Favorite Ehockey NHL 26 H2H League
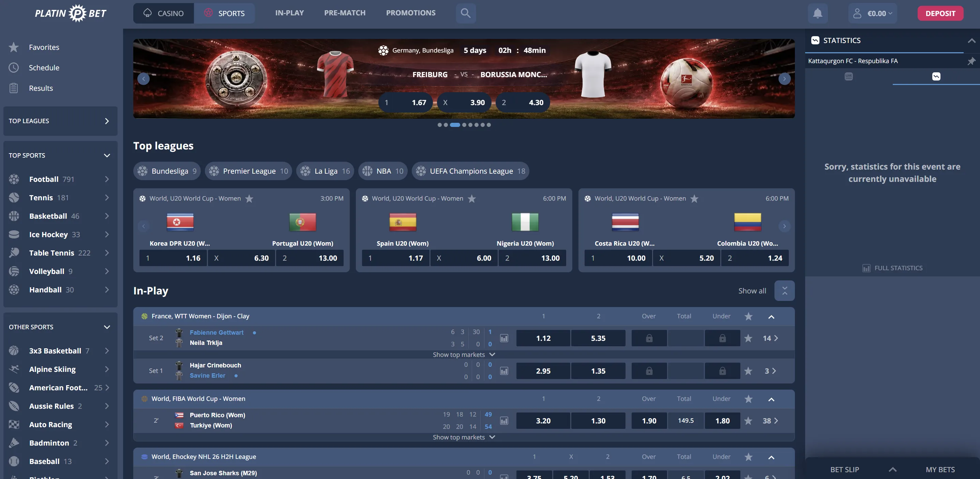Screen dimensions: 980x479 [x=748, y=457]
